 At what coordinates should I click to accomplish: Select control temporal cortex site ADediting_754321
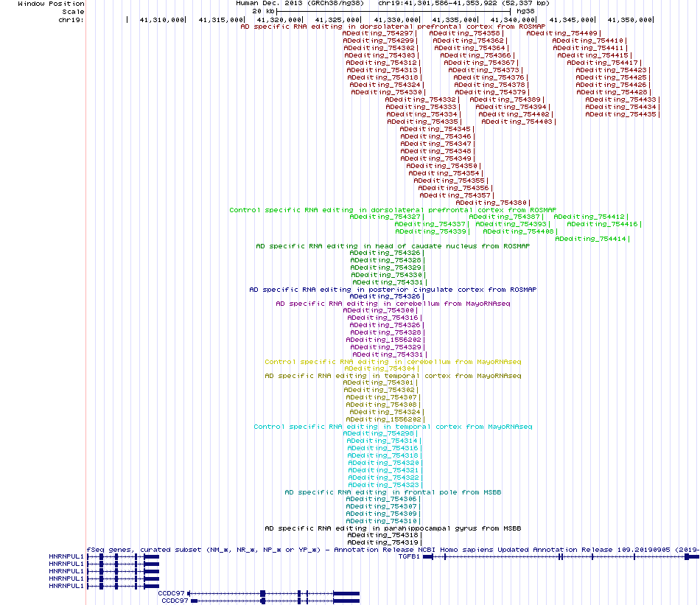[x=385, y=470]
